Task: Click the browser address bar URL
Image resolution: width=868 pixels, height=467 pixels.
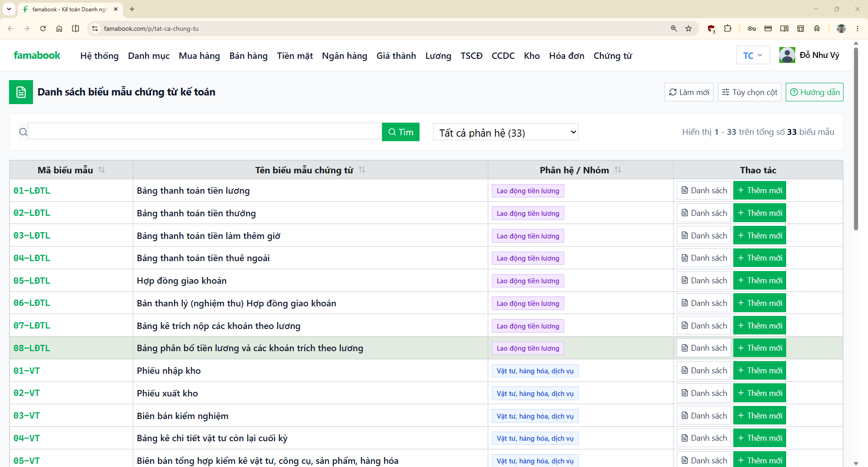Action: (x=151, y=29)
